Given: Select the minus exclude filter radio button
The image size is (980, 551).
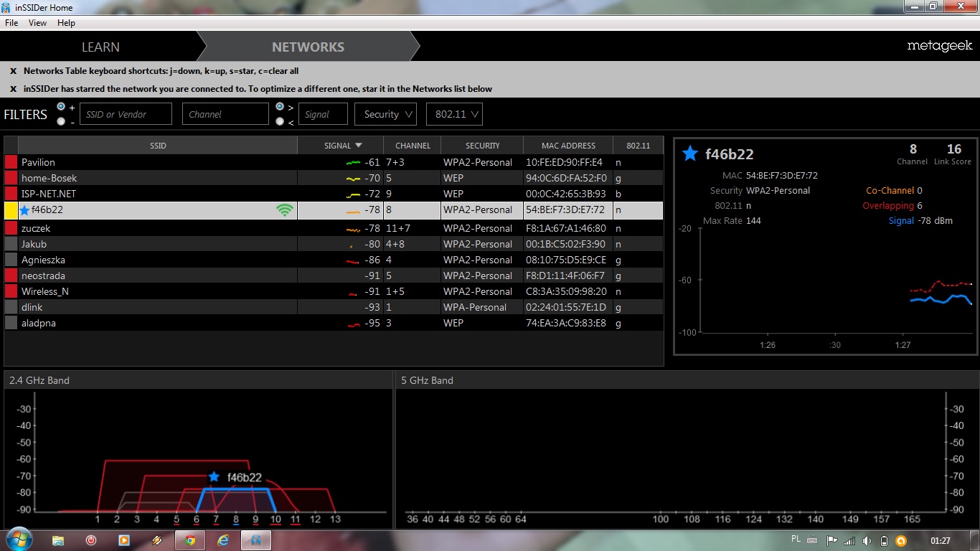Looking at the screenshot, I should [x=61, y=121].
